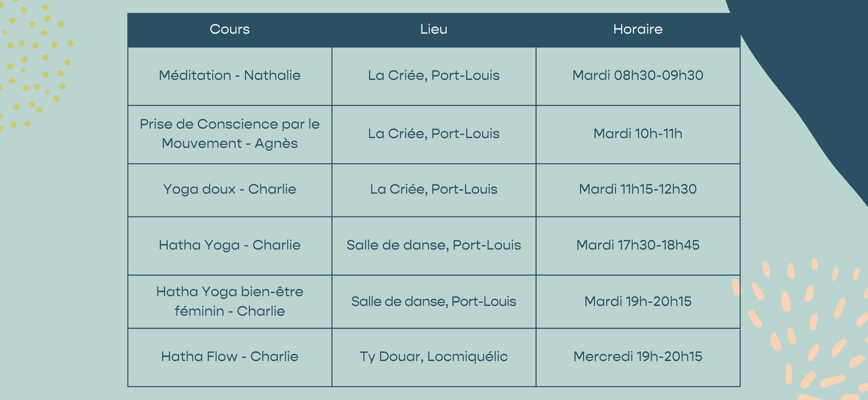
Task: Click La Criée location in Méditation row
Action: 434,76
